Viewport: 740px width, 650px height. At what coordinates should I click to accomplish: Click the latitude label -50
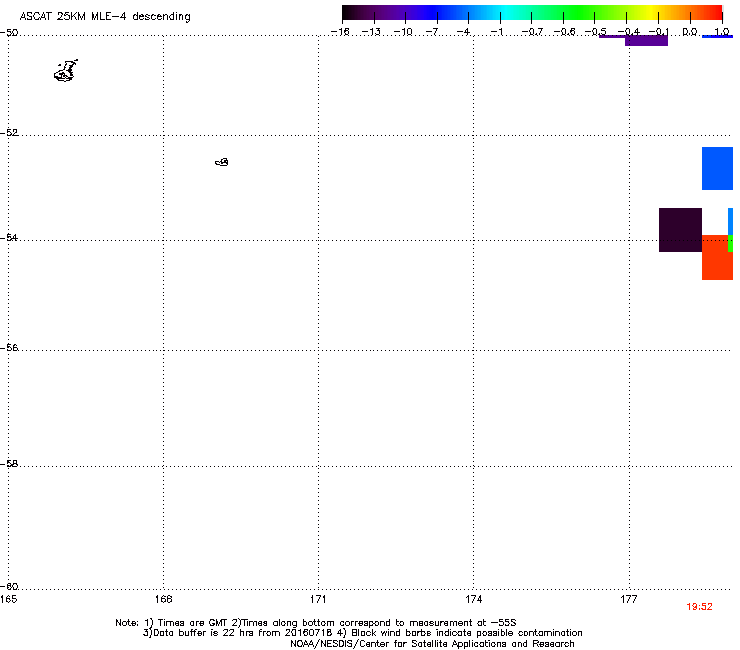tap(9, 33)
